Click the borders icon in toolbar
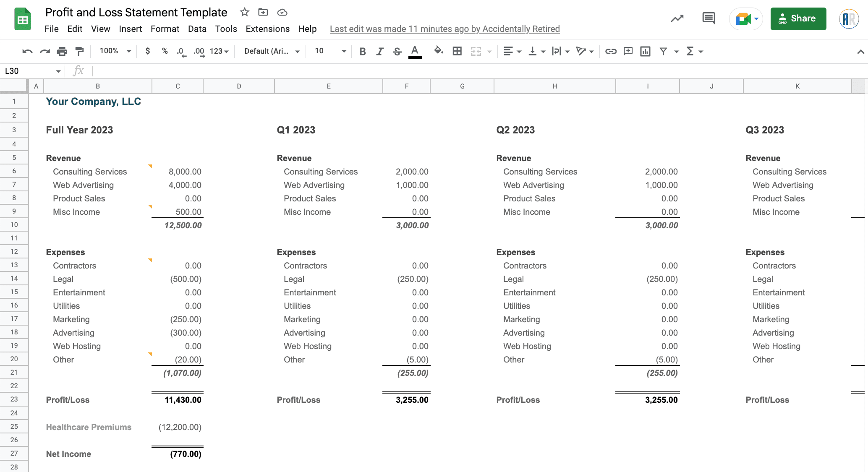Screen dimensions: 868x472 coord(457,52)
